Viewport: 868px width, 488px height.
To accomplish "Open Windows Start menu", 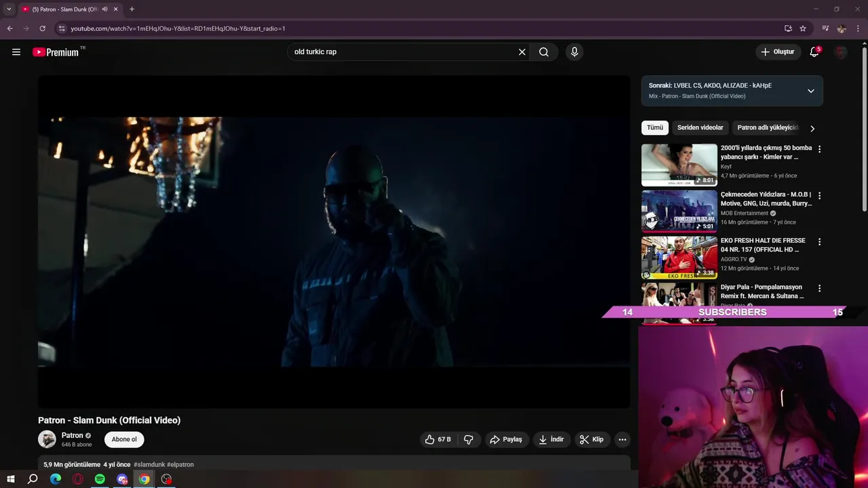I will 11,479.
